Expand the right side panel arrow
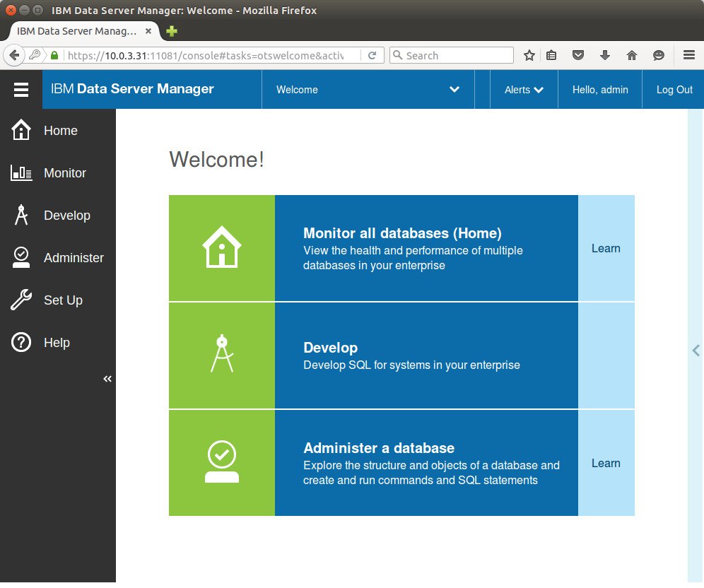 [696, 351]
